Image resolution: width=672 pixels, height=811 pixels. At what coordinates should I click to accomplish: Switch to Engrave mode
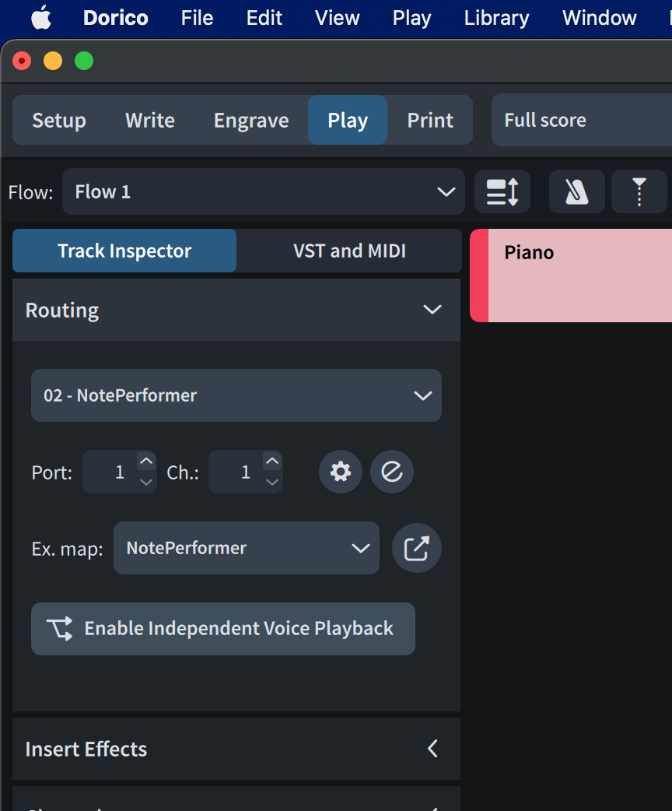point(251,121)
